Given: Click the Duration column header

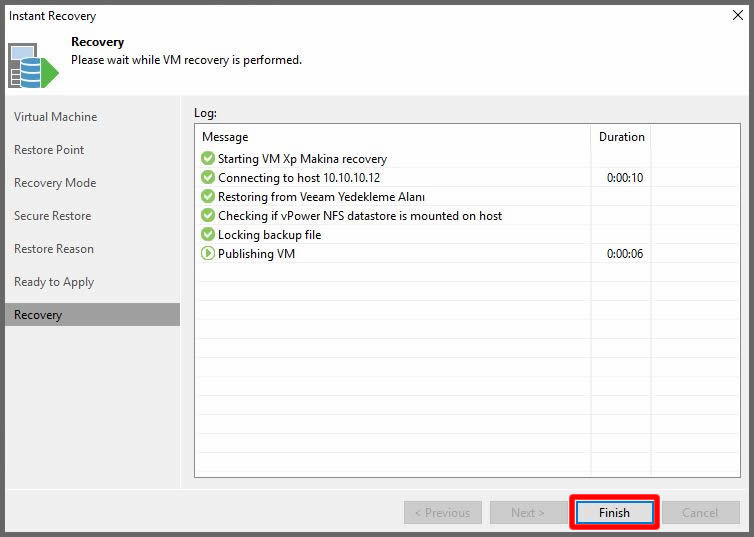Looking at the screenshot, I should (621, 137).
